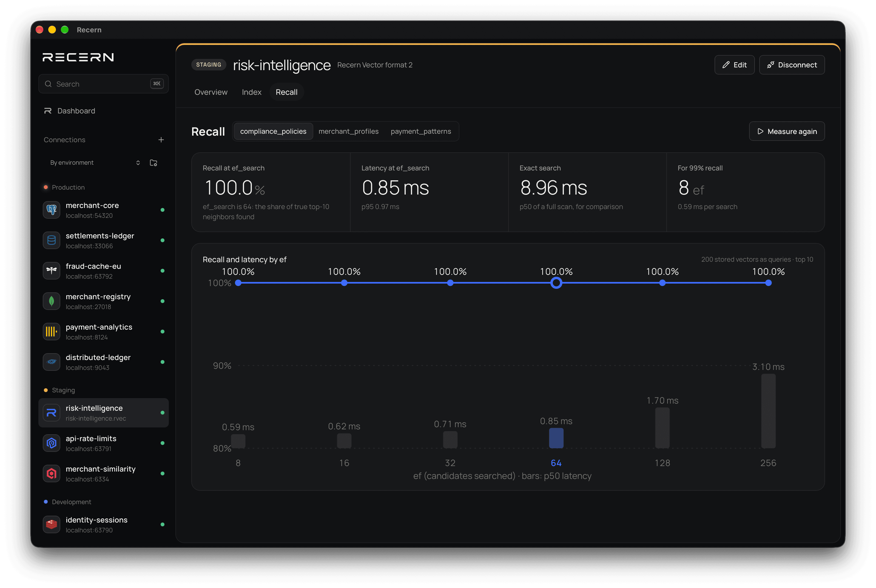The width and height of the screenshot is (876, 588).
Task: Click the risk-intelligence Recern icon
Action: 52,413
